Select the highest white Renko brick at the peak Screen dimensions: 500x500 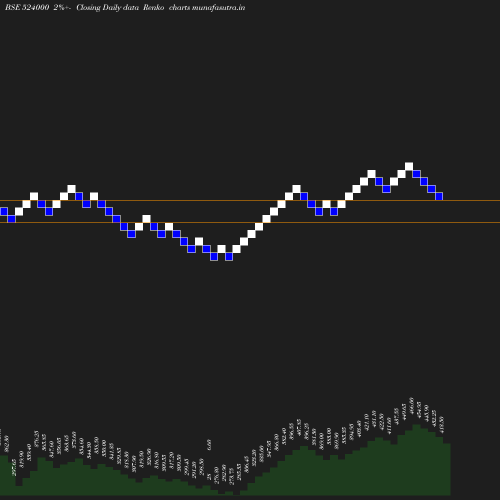409,166
